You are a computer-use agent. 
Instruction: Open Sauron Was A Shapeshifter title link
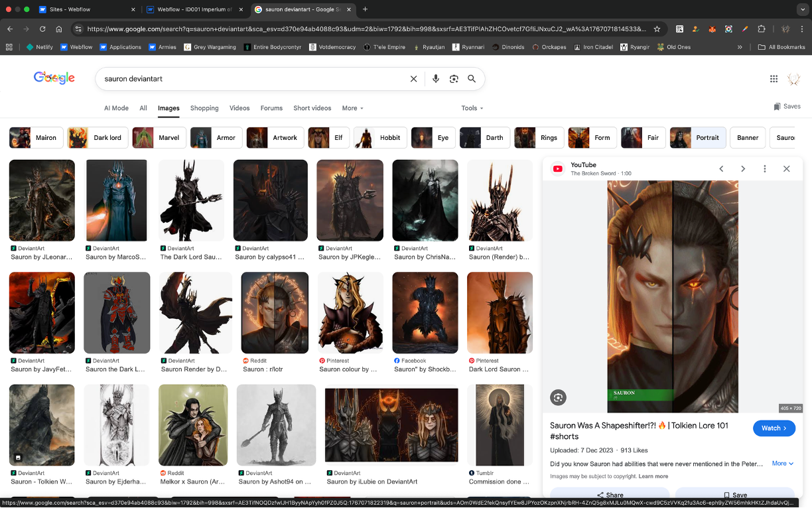point(640,430)
